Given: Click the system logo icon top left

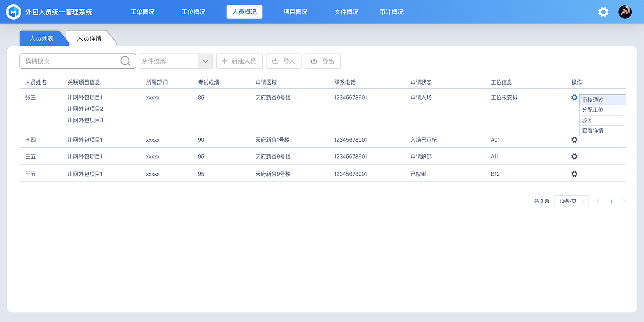Looking at the screenshot, I should 13,11.
